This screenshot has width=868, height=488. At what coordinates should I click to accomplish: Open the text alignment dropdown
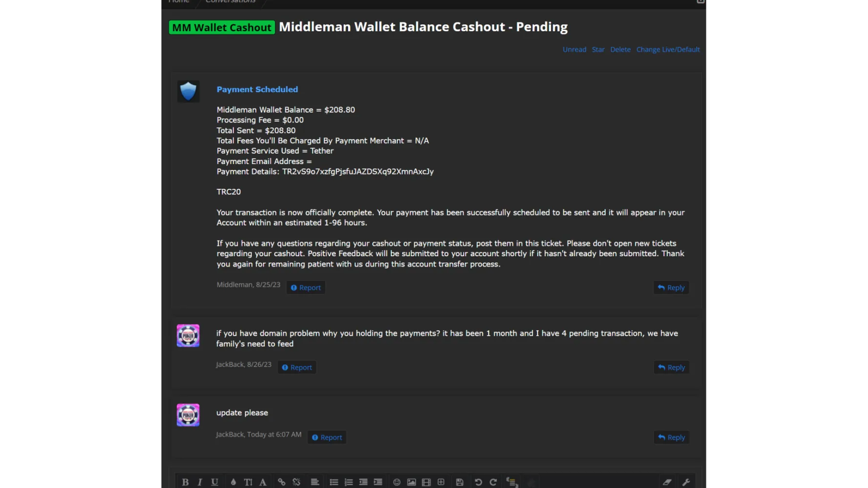tap(315, 482)
